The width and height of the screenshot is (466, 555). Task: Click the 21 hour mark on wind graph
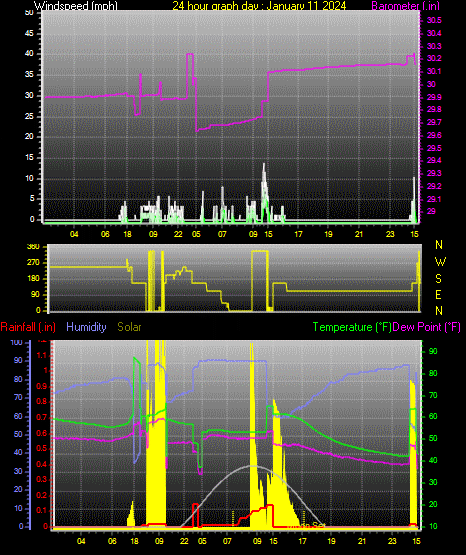tap(359, 234)
